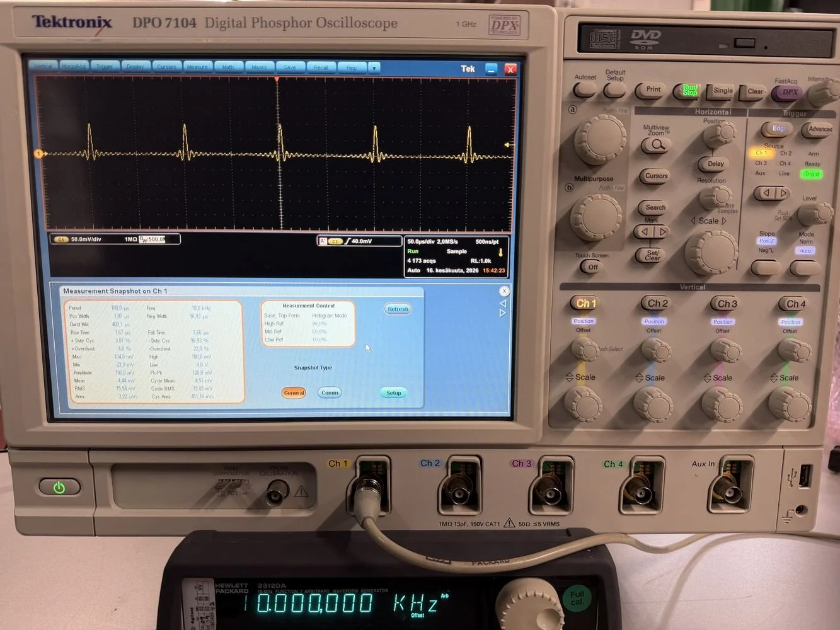Click the Run acquisition status text
840x630 pixels.
tap(413, 251)
